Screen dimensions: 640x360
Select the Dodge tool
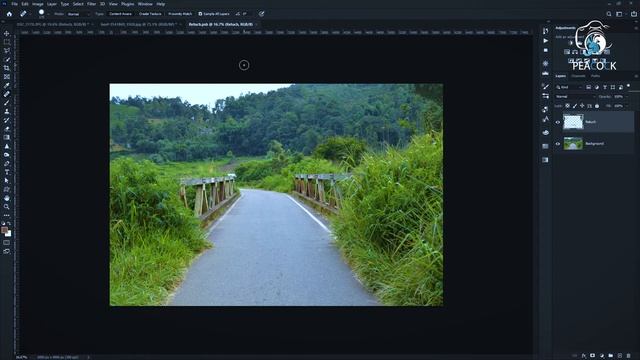click(x=7, y=155)
